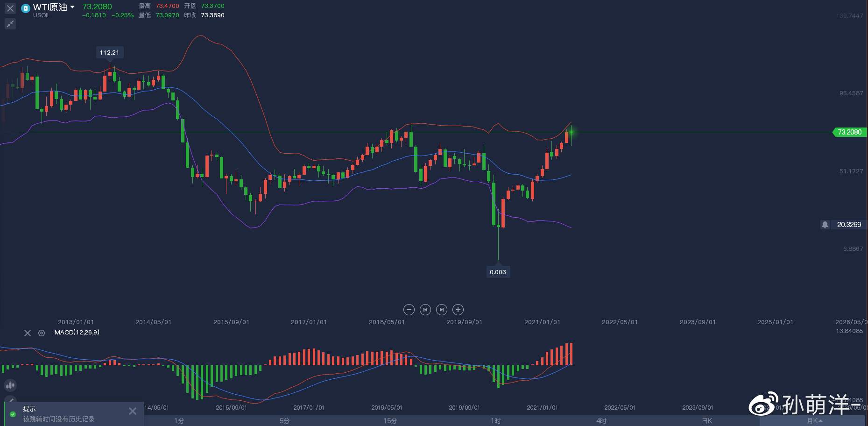Screen dimensions: 868x426
Task: Click the 2021/01/01 date on main chart axis
Action: pyautogui.click(x=542, y=322)
